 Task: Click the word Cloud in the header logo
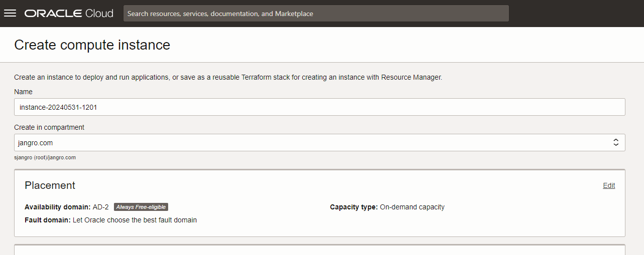pos(99,14)
